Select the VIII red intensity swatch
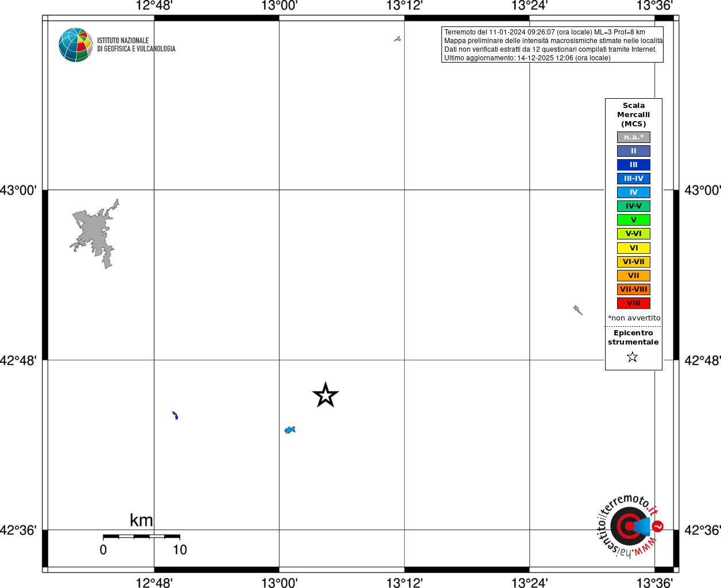 pyautogui.click(x=634, y=303)
